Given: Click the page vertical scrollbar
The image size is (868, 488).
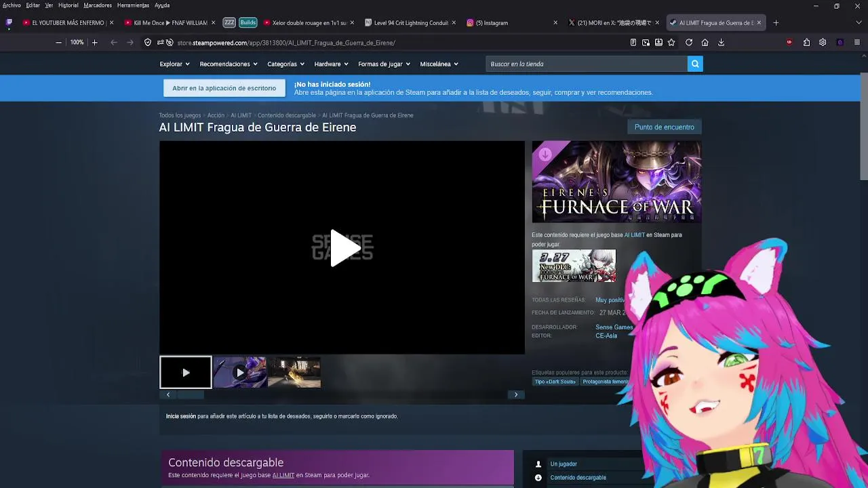Looking at the screenshot, I should (863, 125).
